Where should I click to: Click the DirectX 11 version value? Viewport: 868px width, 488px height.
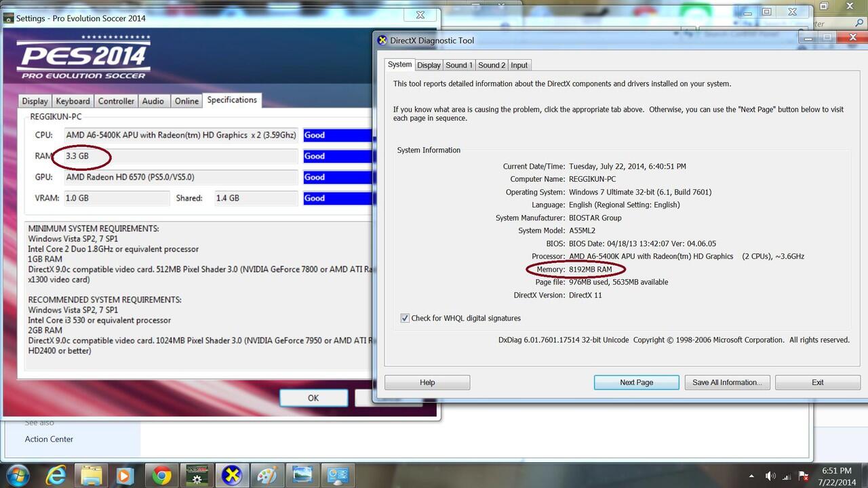pyautogui.click(x=585, y=295)
